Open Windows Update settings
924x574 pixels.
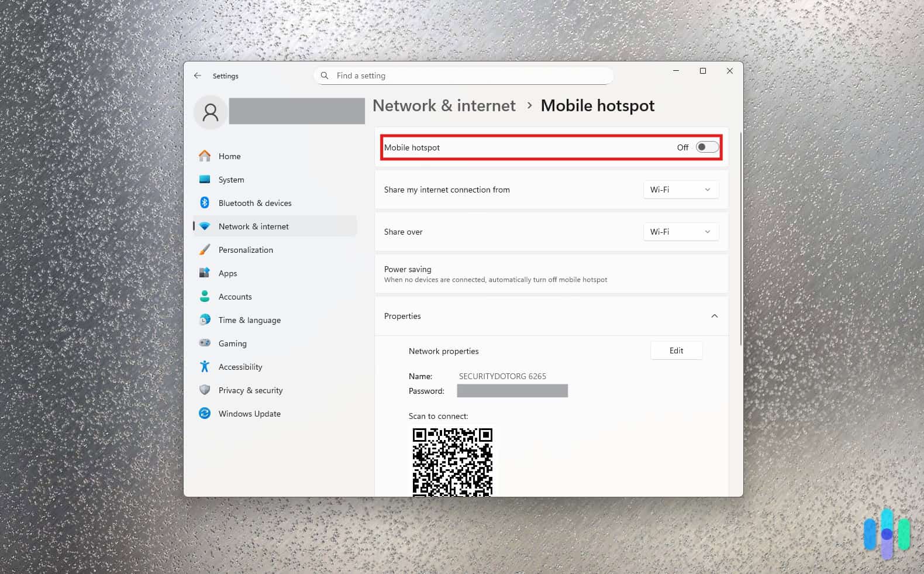click(275, 414)
